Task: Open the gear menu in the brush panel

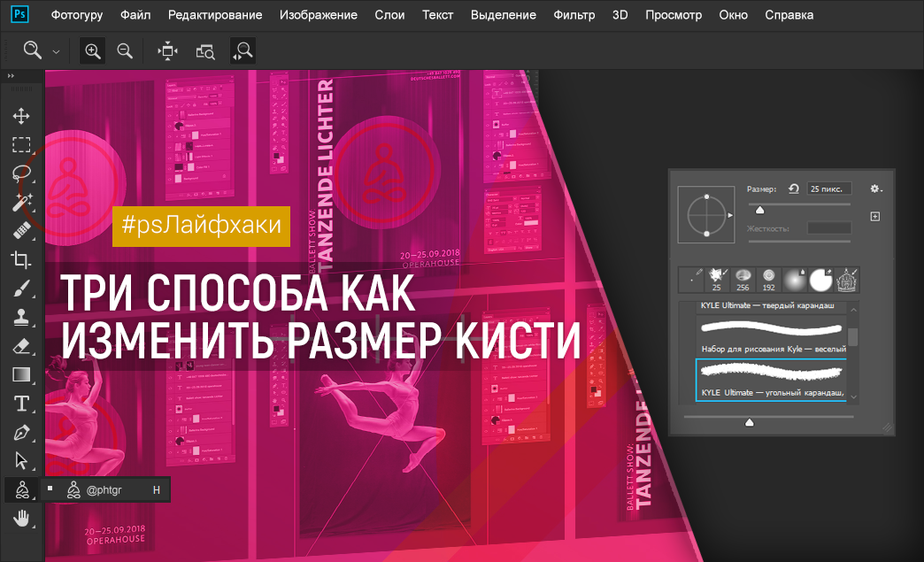Action: [874, 189]
